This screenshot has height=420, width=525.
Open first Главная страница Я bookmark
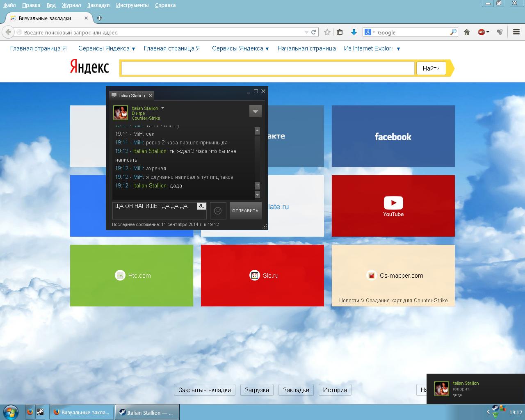[38, 48]
